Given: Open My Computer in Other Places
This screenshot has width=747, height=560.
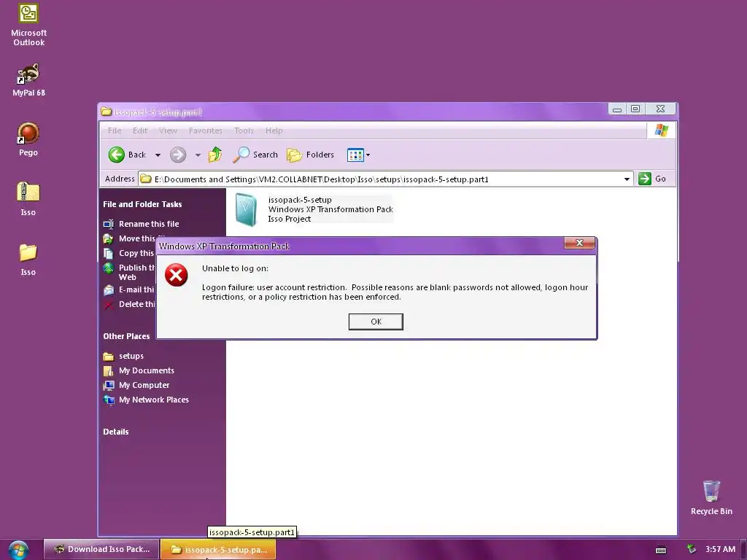Looking at the screenshot, I should 144,385.
